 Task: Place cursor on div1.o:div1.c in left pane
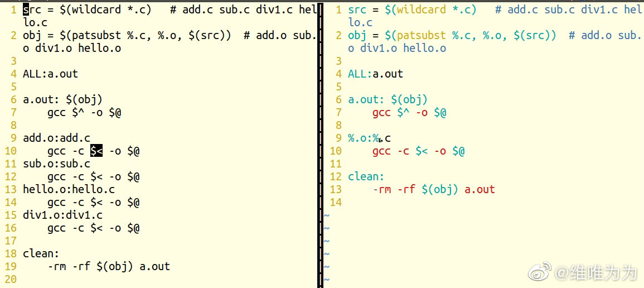(62, 215)
